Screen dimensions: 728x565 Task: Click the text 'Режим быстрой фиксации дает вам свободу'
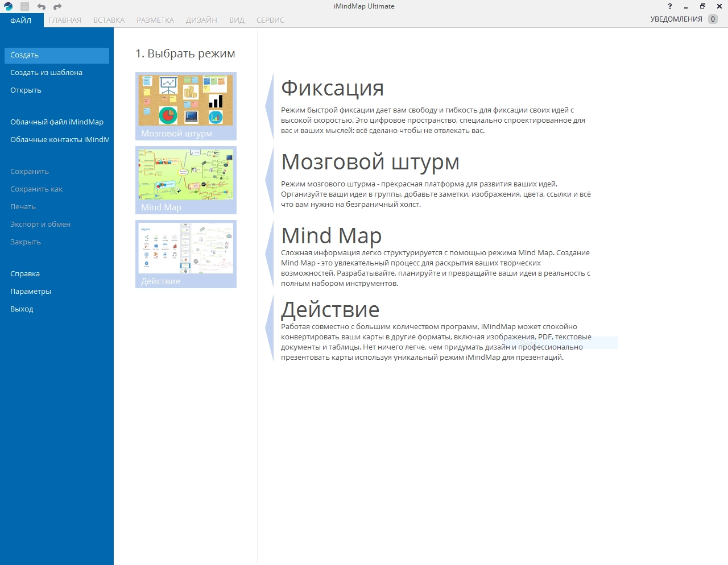[359, 110]
